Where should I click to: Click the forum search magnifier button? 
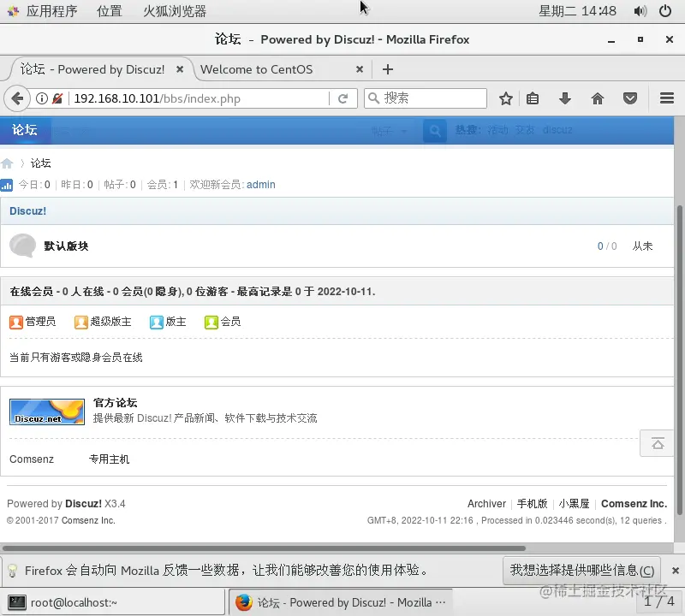point(435,131)
